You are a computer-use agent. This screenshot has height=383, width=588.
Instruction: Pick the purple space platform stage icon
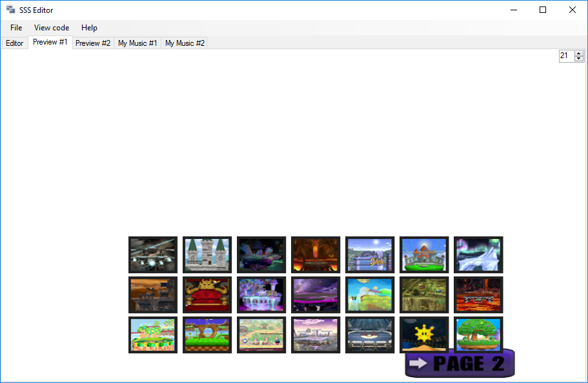click(316, 295)
